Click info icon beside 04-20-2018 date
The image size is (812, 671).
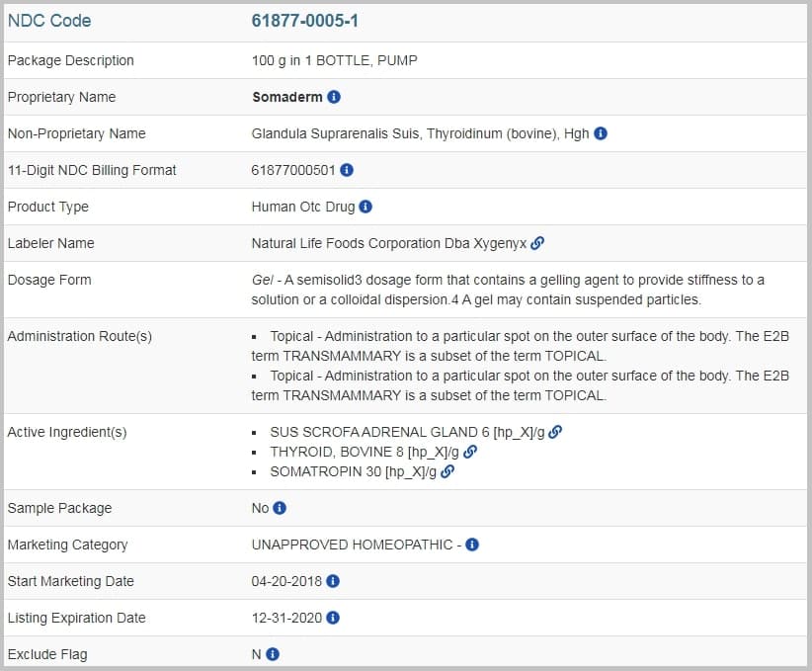pos(333,581)
